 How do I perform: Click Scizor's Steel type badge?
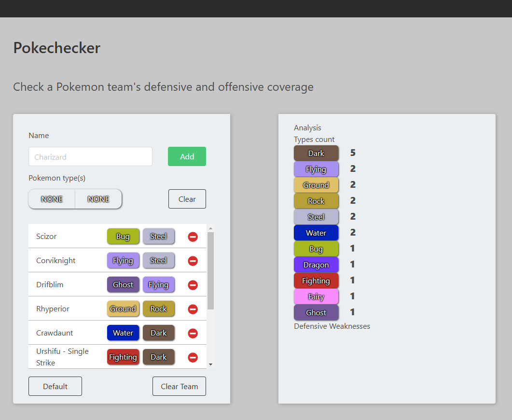[x=159, y=237]
